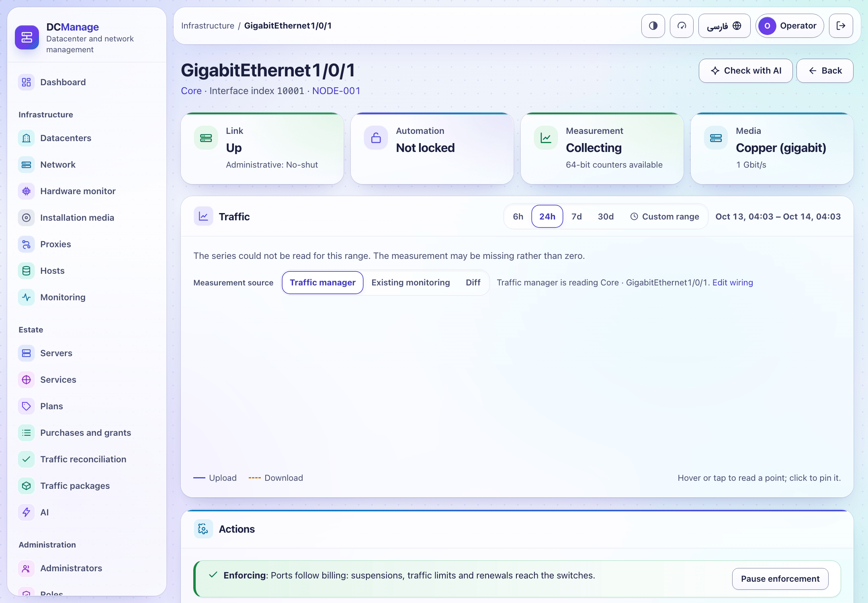Screen dimensions: 868x603
Task: Toggle the dark/light theme contrast icon
Action: click(653, 26)
